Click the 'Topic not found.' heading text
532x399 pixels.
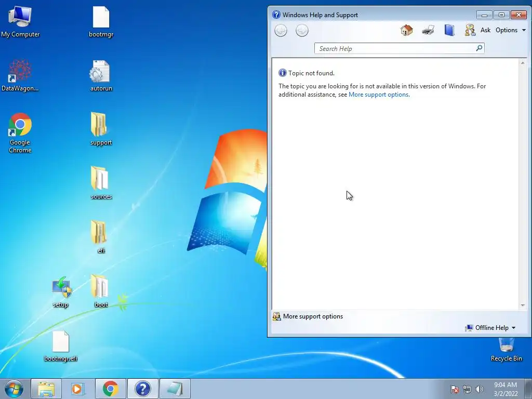click(x=311, y=73)
